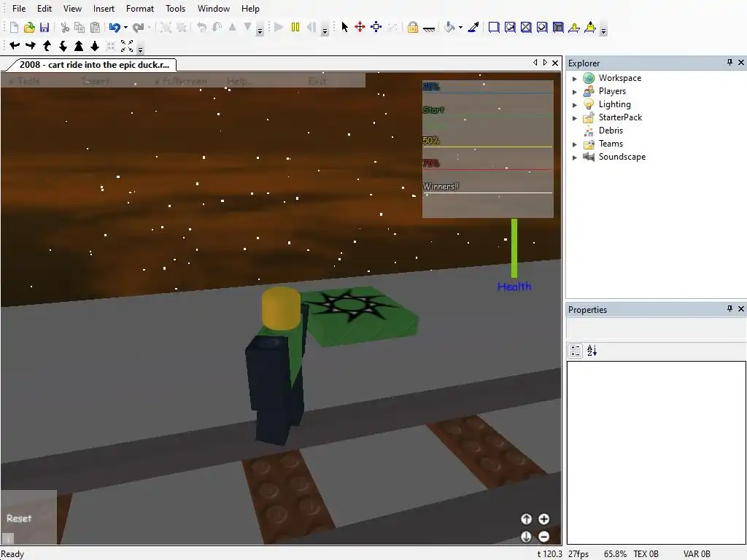Select the paint bucket Fill tool
The height and width of the screenshot is (560, 747).
tap(449, 27)
